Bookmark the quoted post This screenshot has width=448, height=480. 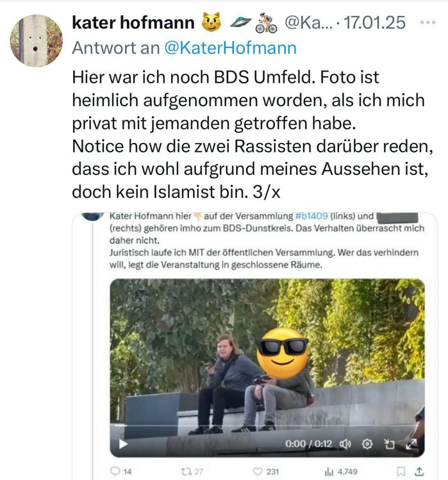401,472
